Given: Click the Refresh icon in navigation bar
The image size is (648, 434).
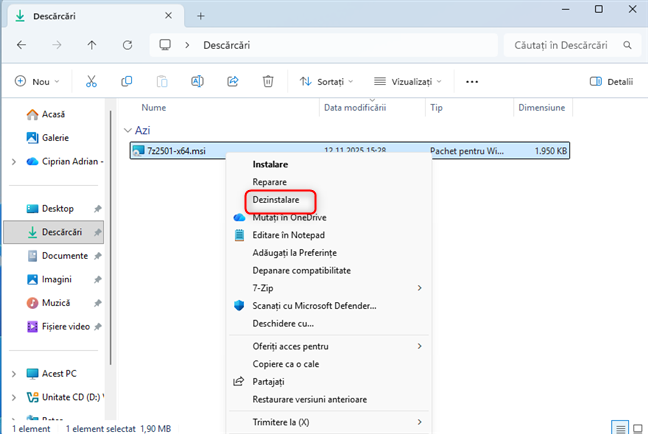Looking at the screenshot, I should click(x=127, y=45).
